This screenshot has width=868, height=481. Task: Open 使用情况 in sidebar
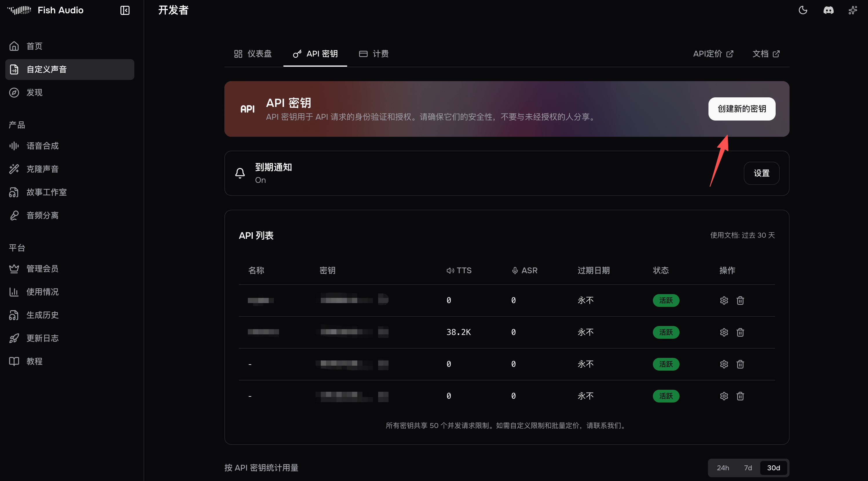point(70,292)
